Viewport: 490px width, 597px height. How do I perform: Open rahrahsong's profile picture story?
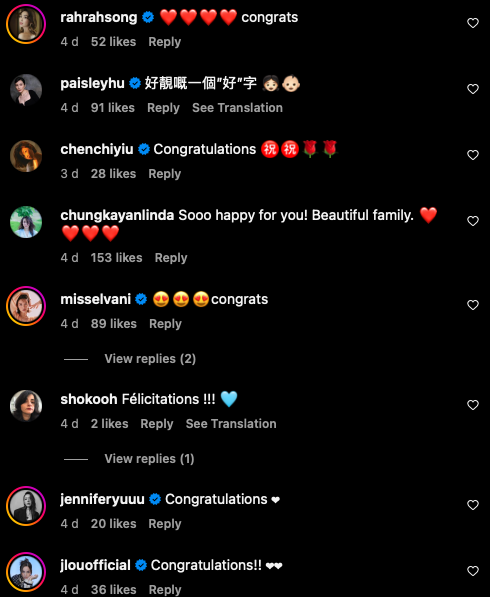click(x=26, y=24)
